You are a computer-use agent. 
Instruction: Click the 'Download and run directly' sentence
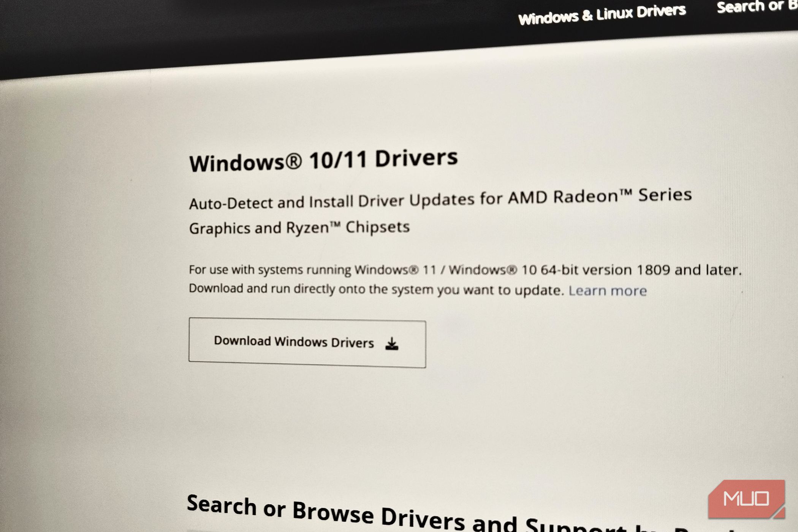coord(376,289)
